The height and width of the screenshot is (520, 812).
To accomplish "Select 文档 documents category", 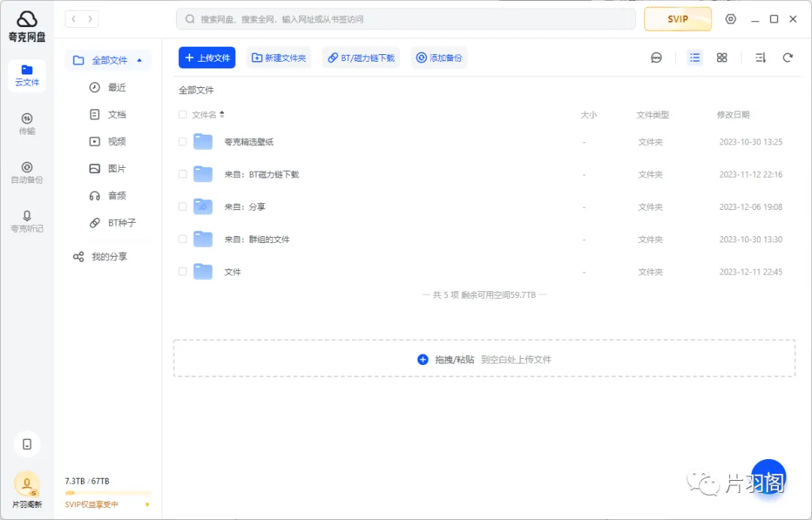I will [x=108, y=114].
